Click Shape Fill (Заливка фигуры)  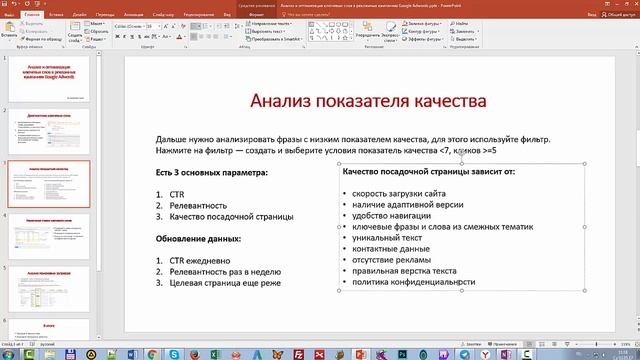pyautogui.click(x=422, y=24)
